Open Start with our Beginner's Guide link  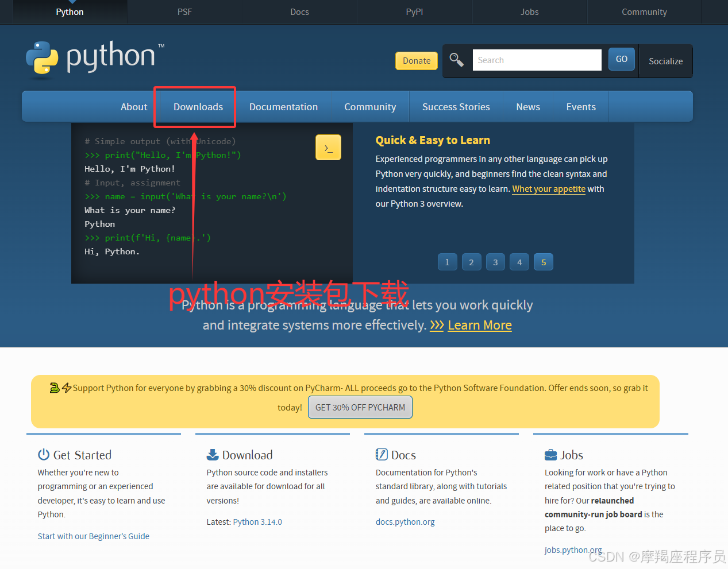tap(94, 536)
